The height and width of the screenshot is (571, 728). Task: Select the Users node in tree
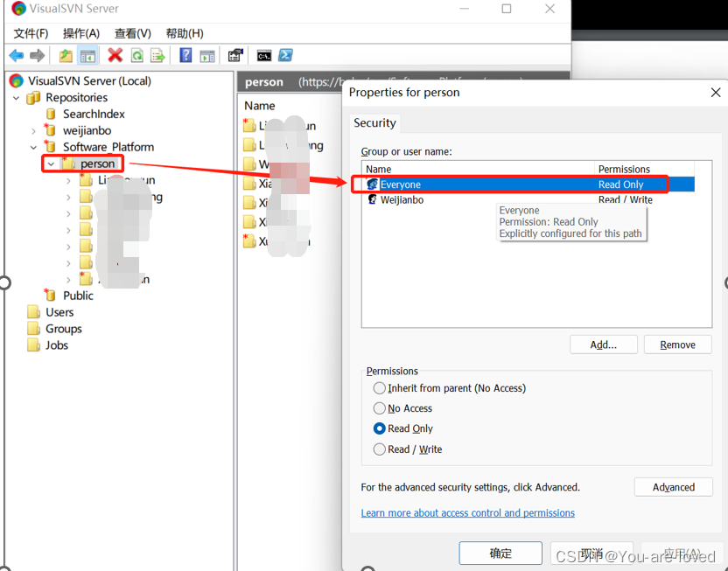point(59,312)
